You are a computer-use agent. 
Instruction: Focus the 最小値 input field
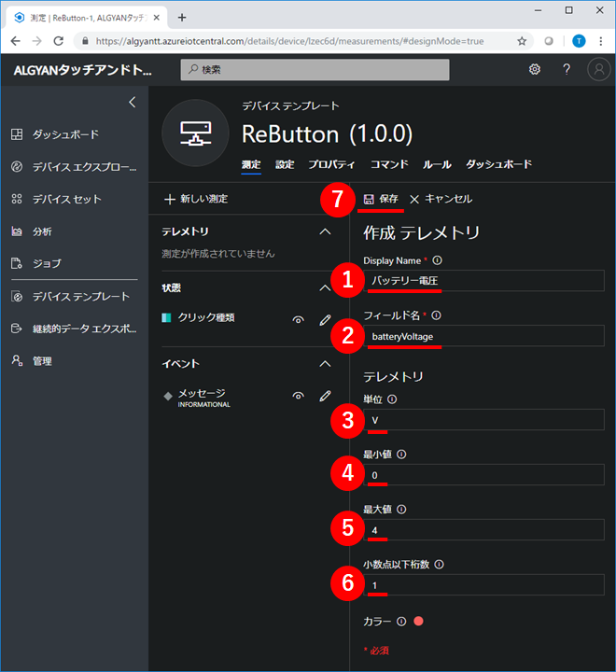coord(484,475)
